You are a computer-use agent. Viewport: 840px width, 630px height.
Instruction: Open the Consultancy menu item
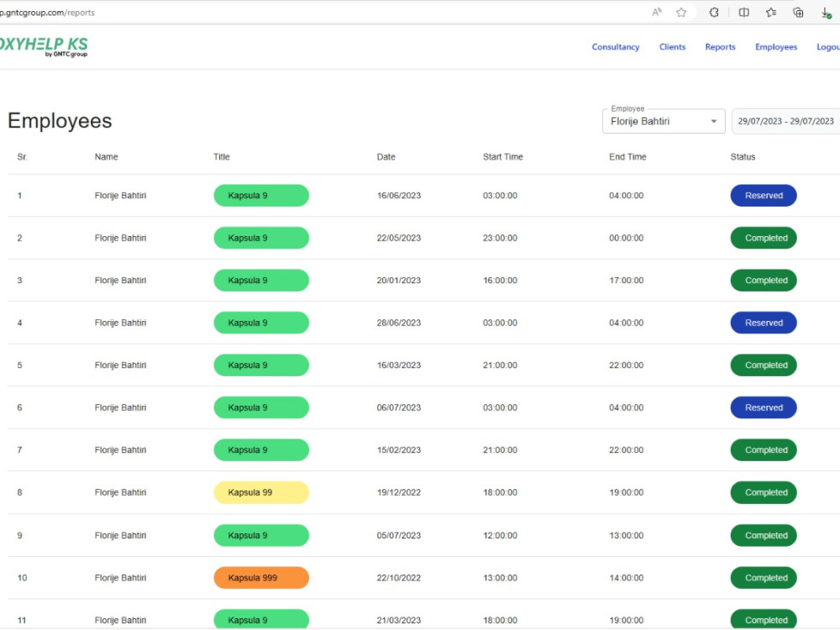click(x=616, y=47)
